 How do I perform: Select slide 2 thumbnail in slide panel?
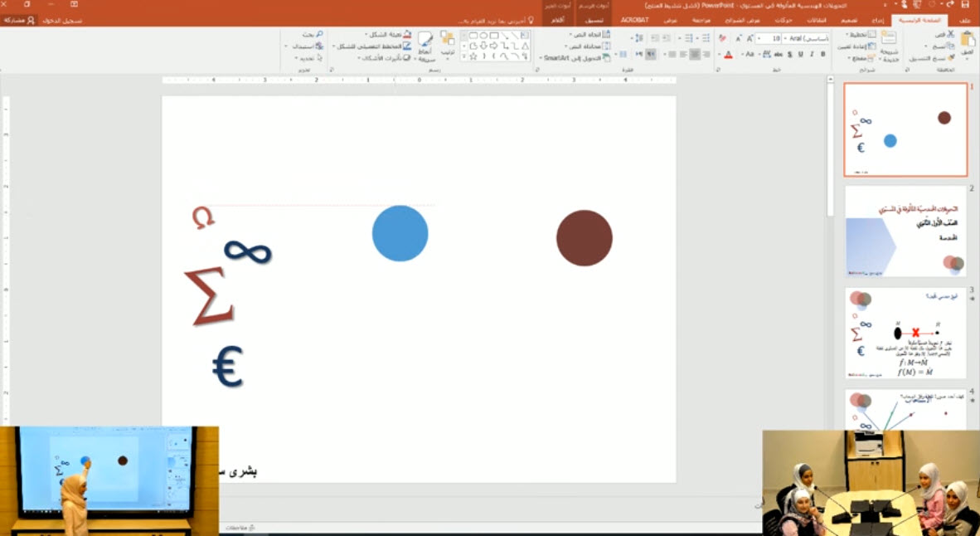pyautogui.click(x=905, y=231)
